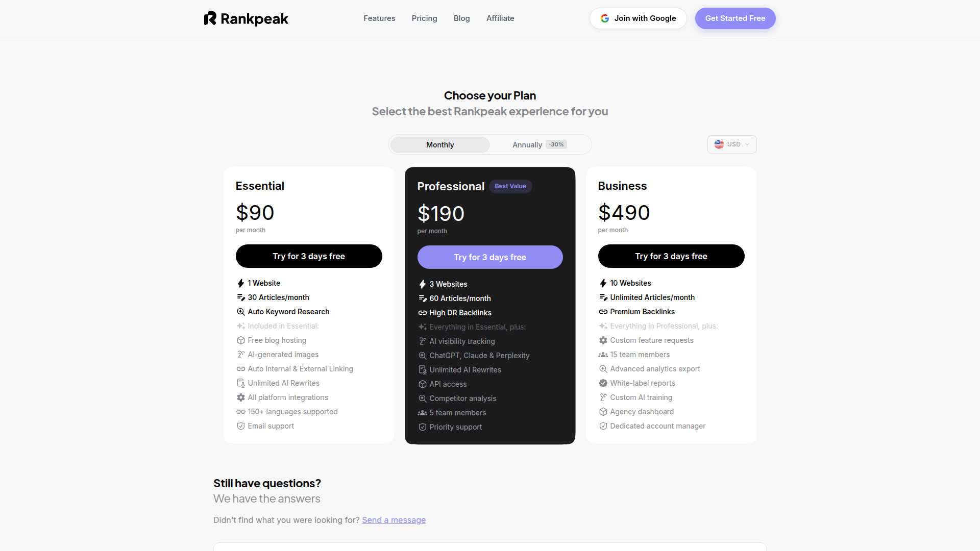
Task: Open the Features page
Action: pyautogui.click(x=379, y=18)
